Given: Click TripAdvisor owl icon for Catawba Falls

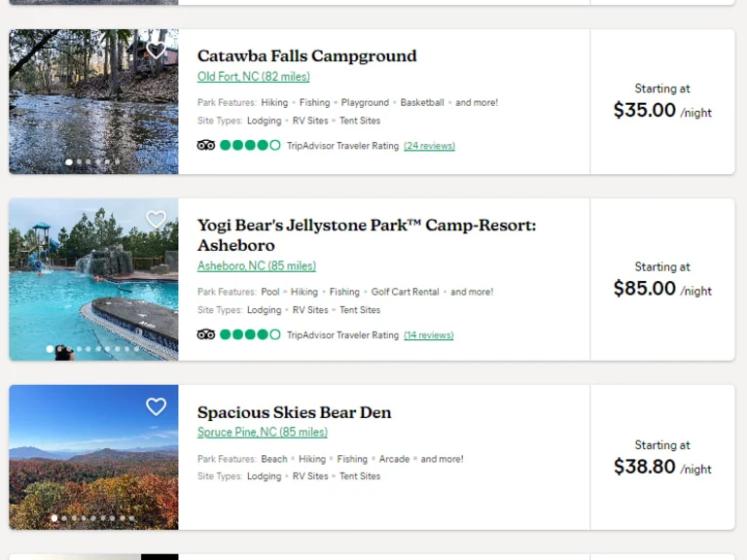Looking at the screenshot, I should point(205,146).
